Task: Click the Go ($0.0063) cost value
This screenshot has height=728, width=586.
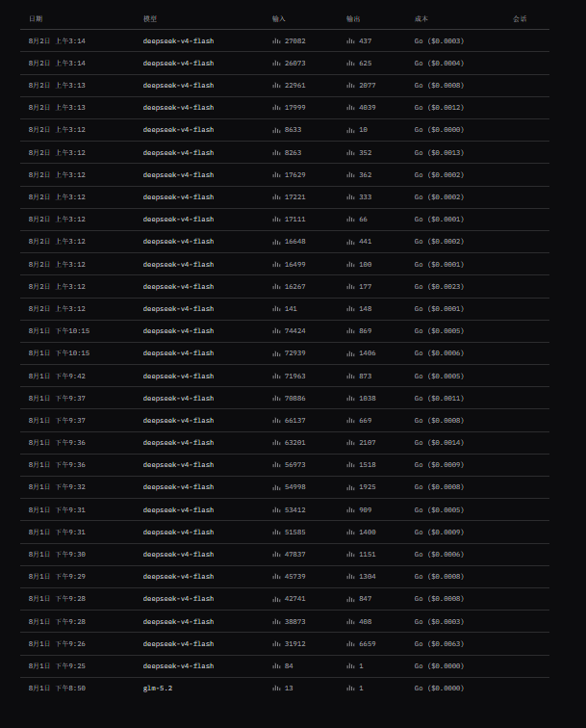Action: click(440, 644)
